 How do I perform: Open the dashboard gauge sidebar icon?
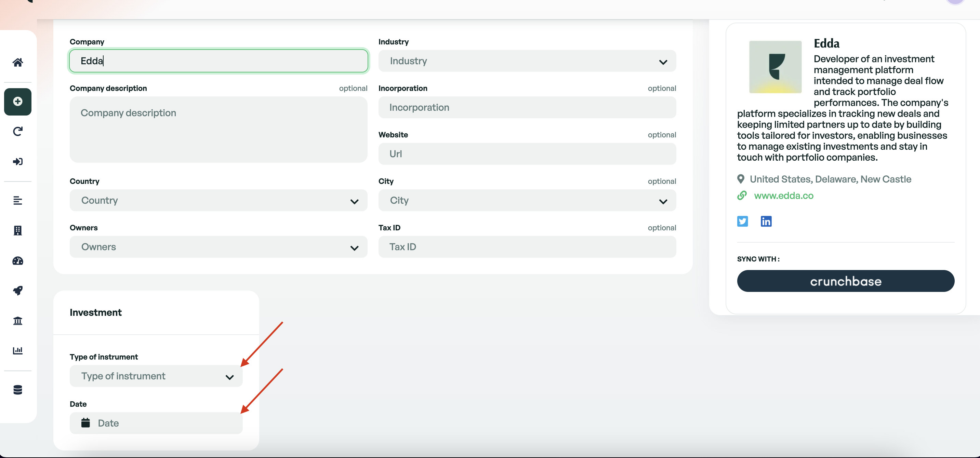coord(17,261)
